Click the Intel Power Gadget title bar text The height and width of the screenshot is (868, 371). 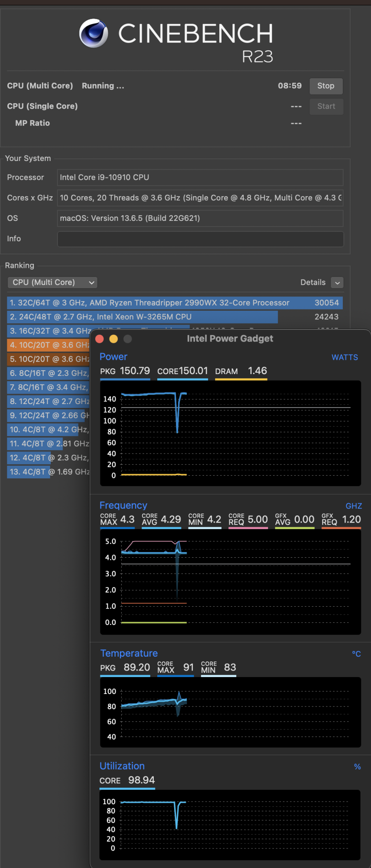coord(230,339)
